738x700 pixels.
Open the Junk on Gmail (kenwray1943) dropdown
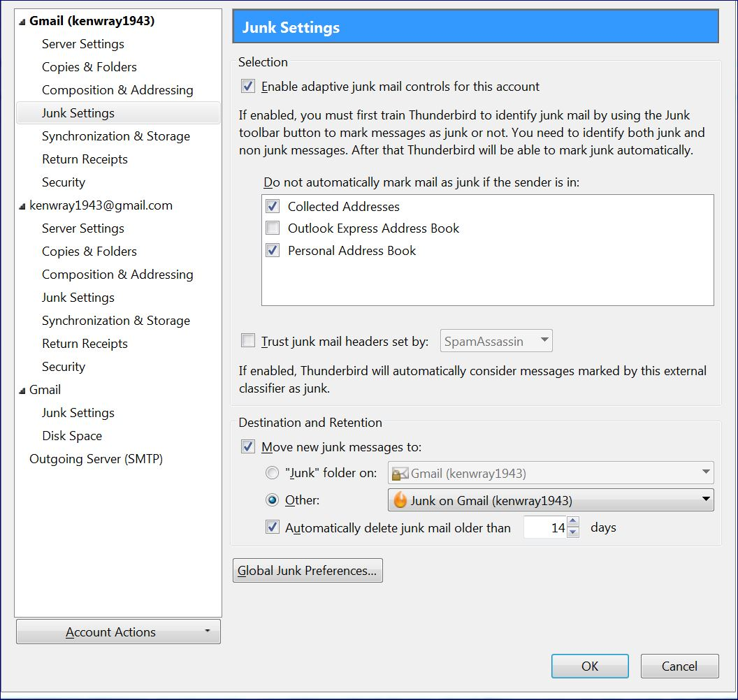[551, 500]
